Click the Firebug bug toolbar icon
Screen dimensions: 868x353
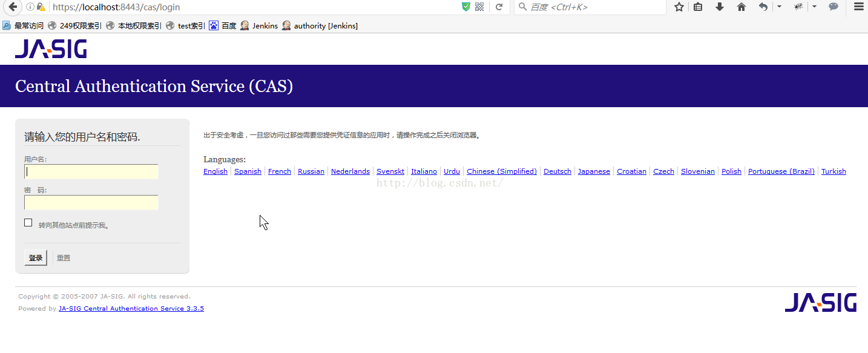tap(798, 7)
